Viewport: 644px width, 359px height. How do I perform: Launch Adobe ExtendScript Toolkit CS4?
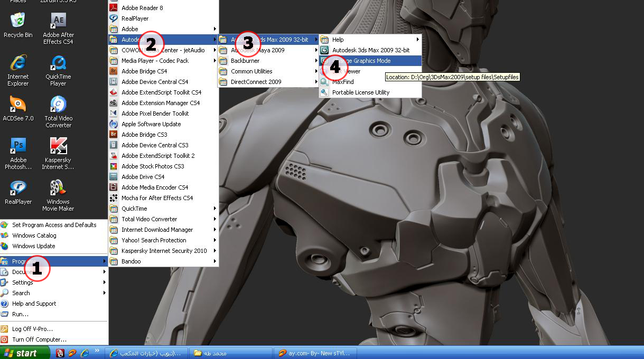coord(163,92)
